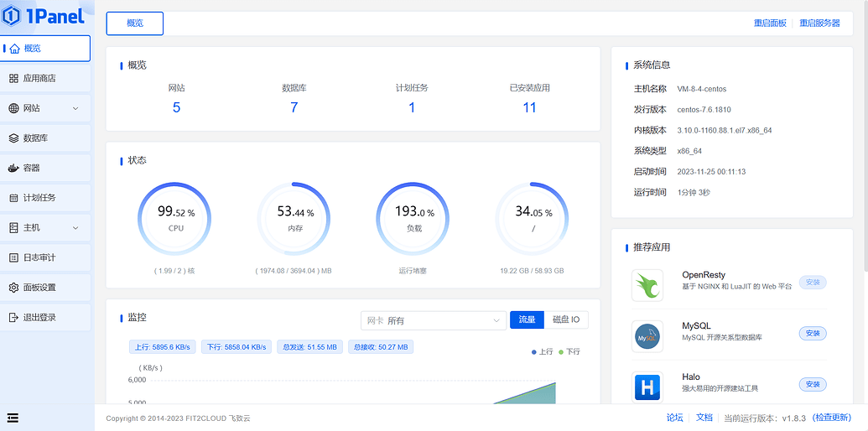Click the CPU usage gauge

[x=174, y=219]
